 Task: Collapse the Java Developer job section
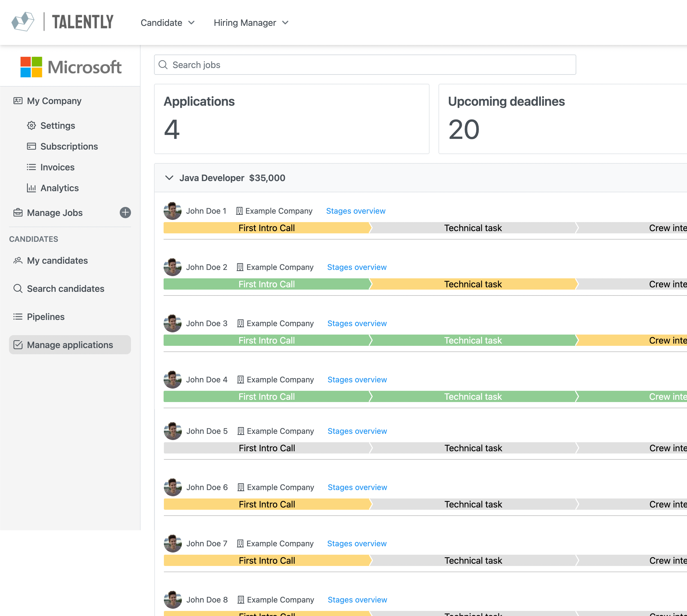[x=169, y=178]
